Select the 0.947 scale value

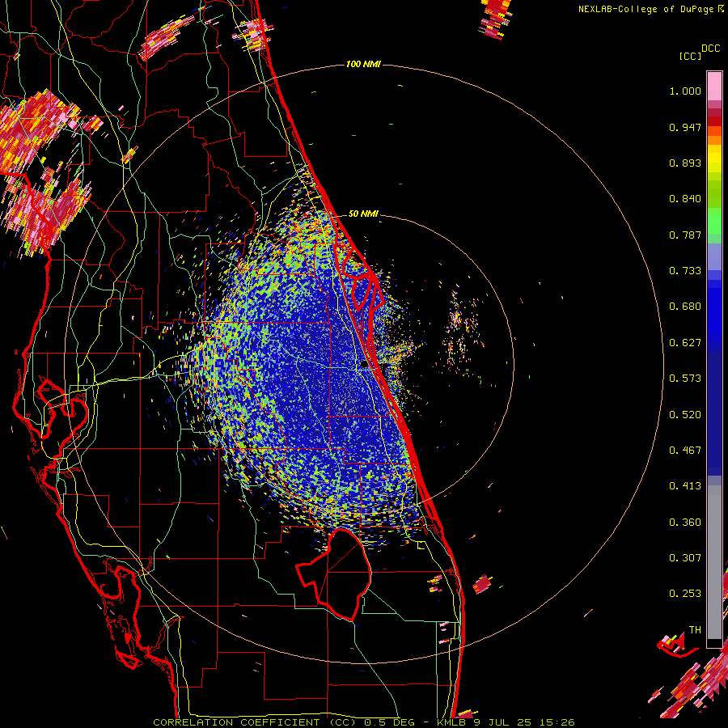click(x=685, y=127)
